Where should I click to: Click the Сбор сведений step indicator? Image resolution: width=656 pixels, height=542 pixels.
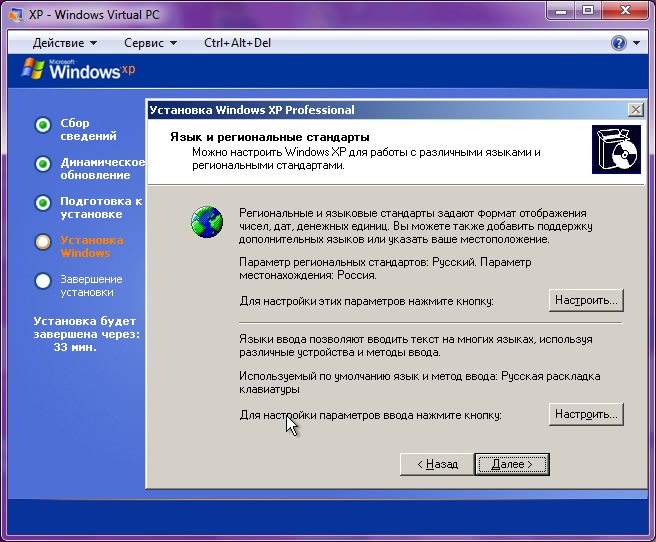tap(43, 125)
